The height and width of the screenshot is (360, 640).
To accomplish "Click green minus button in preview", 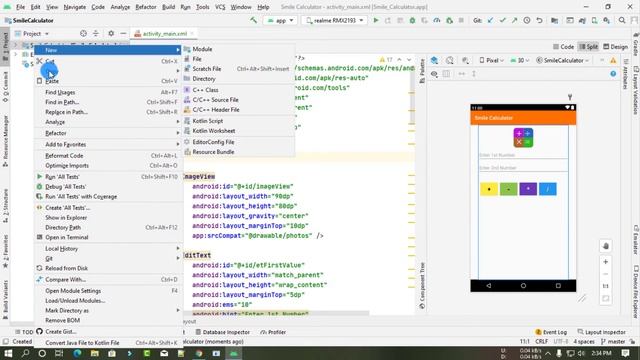I will coord(509,189).
